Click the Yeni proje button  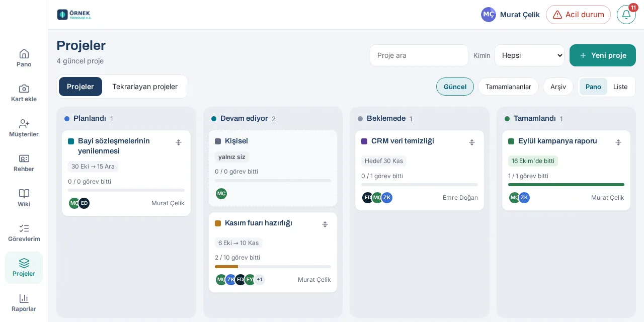click(x=603, y=55)
